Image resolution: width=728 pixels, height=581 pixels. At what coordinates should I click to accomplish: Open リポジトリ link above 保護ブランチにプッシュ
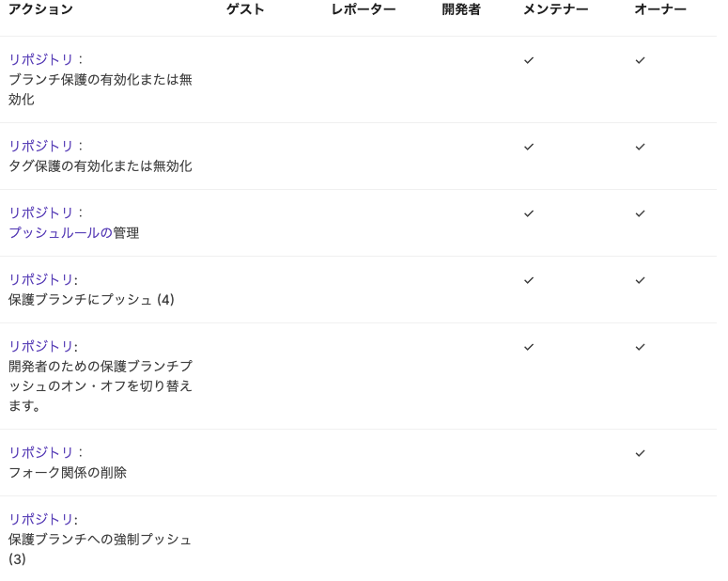point(41,279)
